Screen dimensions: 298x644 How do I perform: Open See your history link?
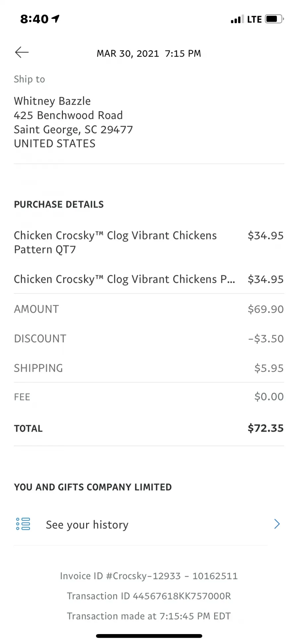tap(87, 525)
